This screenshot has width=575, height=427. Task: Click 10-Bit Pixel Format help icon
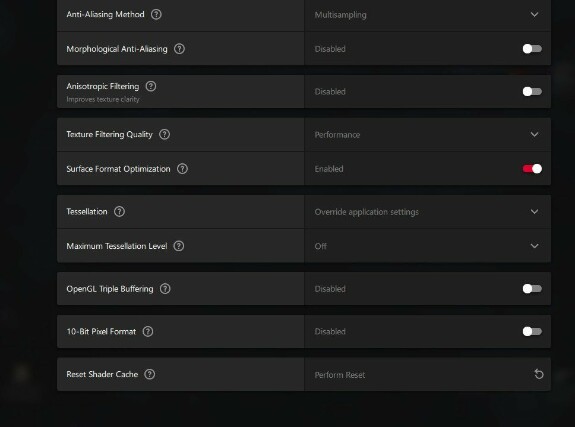148,332
